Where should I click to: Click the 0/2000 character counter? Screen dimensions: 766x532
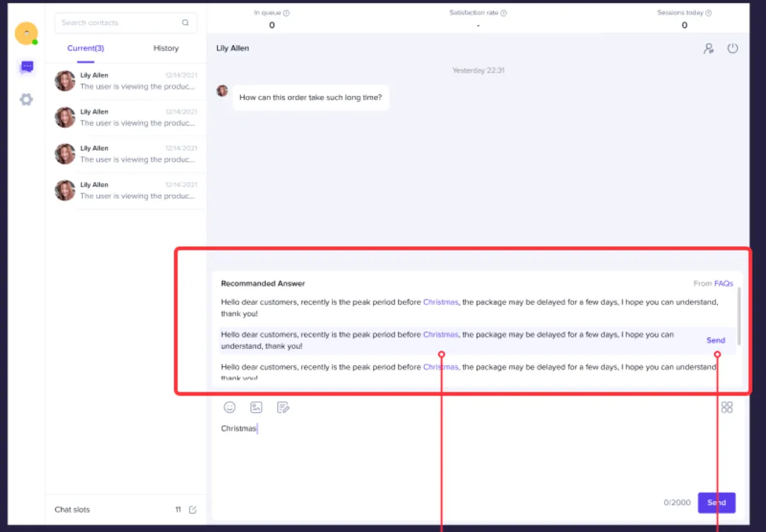677,502
